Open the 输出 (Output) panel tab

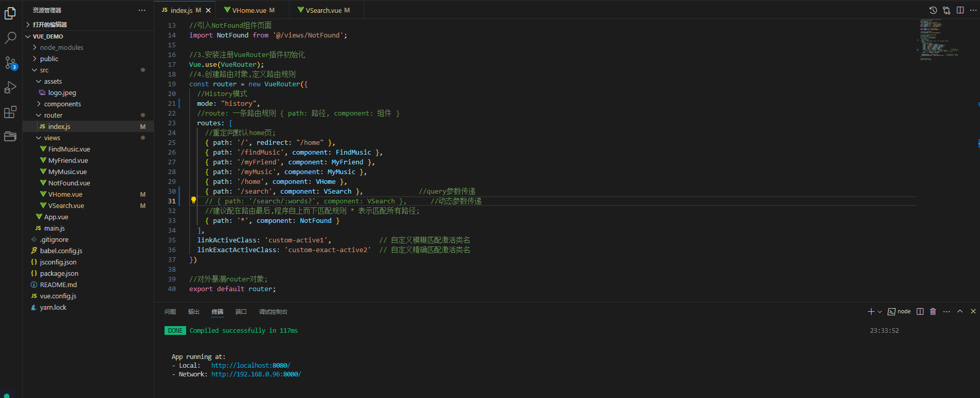[194, 312]
